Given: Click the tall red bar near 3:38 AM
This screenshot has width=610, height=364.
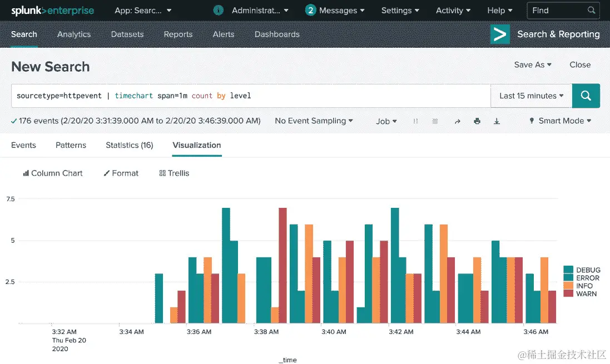Looking at the screenshot, I should pos(283,266).
